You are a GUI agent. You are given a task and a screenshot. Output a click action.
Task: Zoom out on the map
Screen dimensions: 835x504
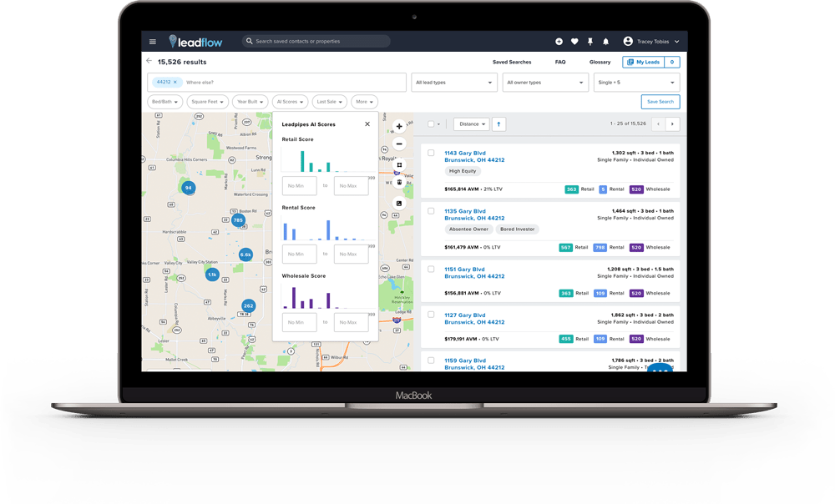pos(399,144)
